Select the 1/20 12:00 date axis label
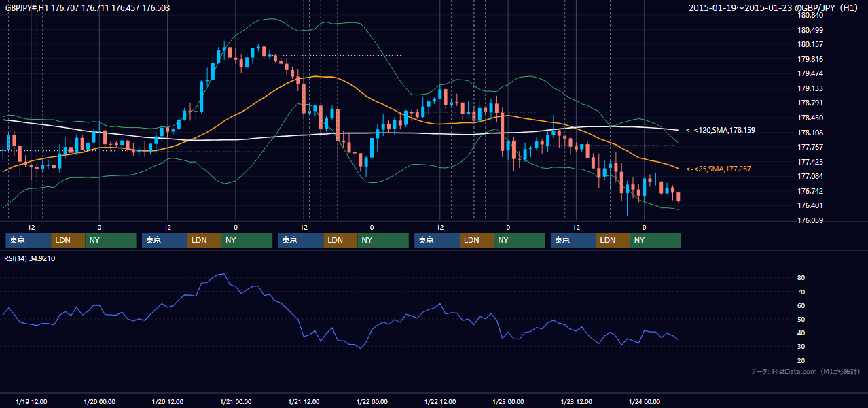The width and height of the screenshot is (868, 408). [167, 401]
